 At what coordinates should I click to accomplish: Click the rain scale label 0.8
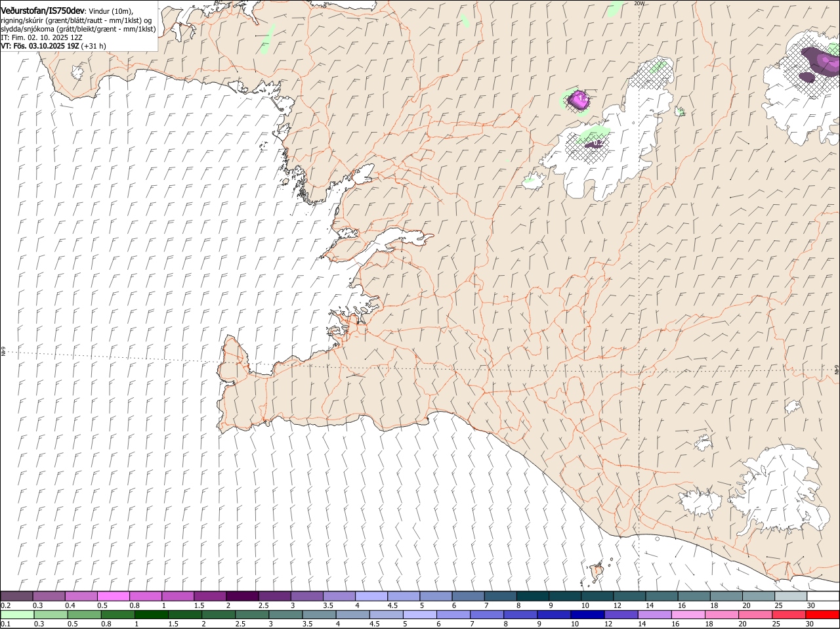(106, 624)
